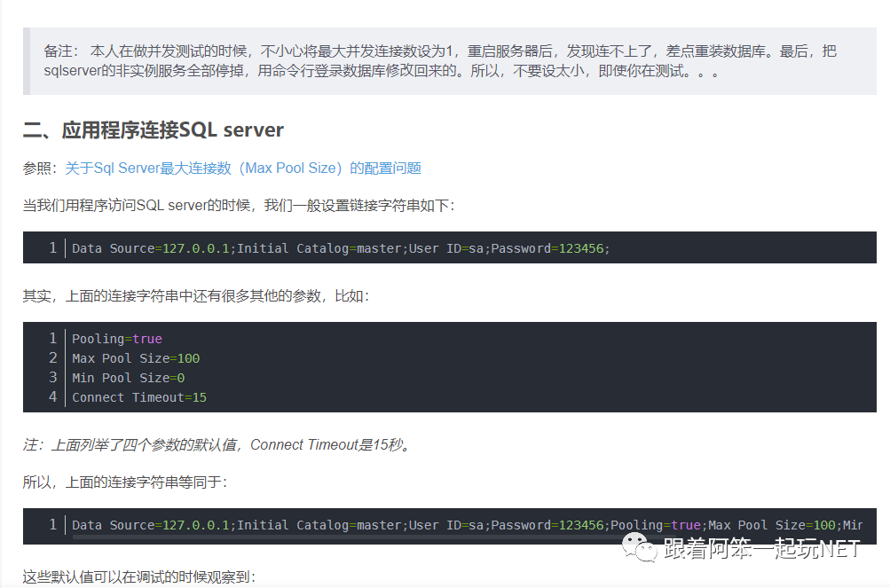Click the code line "Connect Timeout=15"
This screenshot has height=588, width=890.
139,397
